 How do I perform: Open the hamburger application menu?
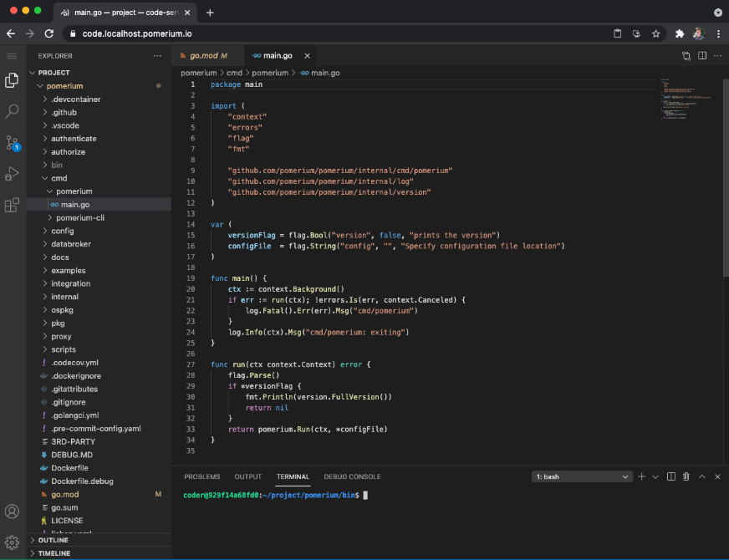point(12,56)
